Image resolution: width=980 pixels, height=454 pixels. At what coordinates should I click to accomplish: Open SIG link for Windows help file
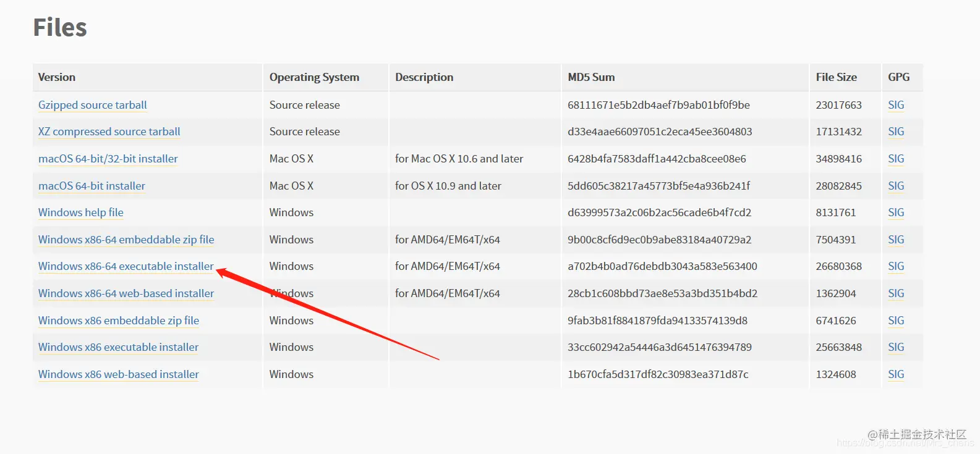[x=896, y=212]
